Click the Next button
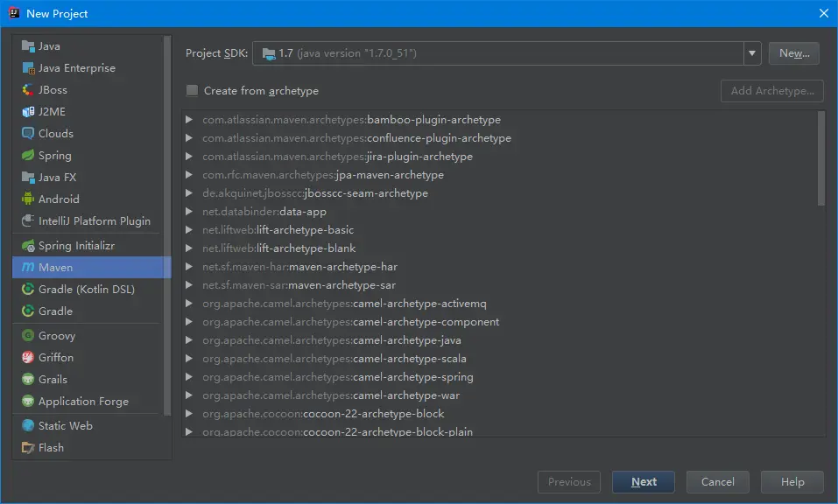 644,482
